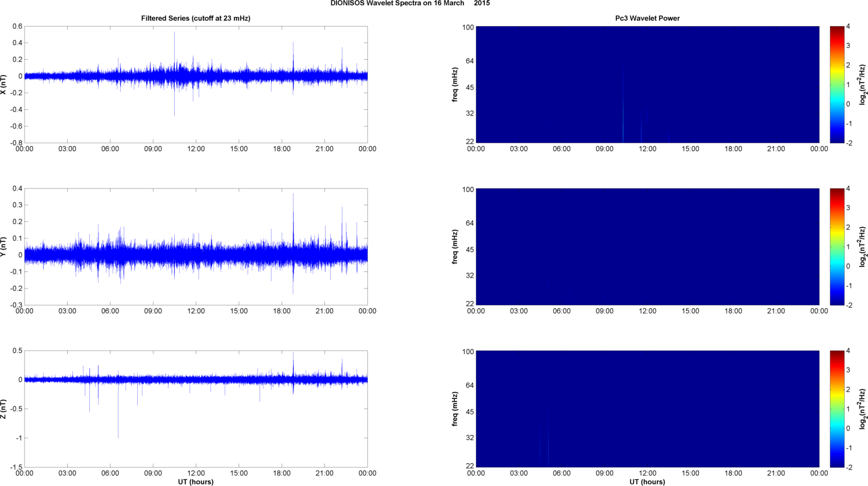Select the 'Filtered Series (cutoff at 23 mHz)' heading
This screenshot has height=486, width=868.
196,18
